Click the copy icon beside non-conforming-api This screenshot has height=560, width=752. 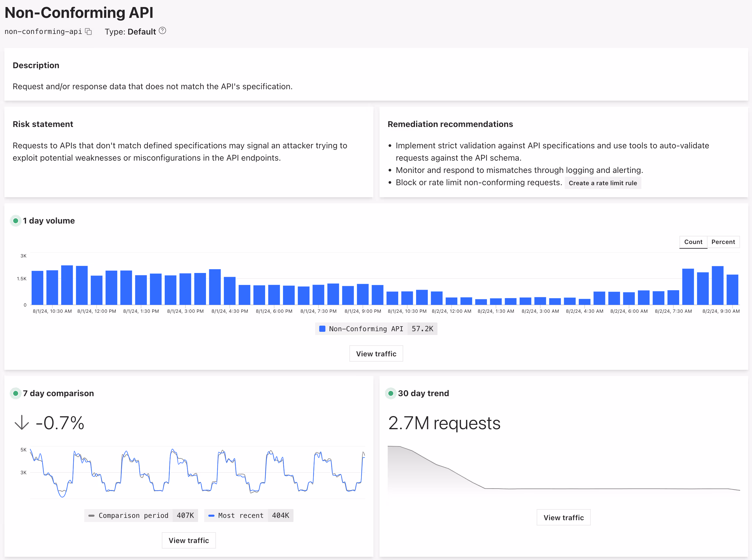88,32
